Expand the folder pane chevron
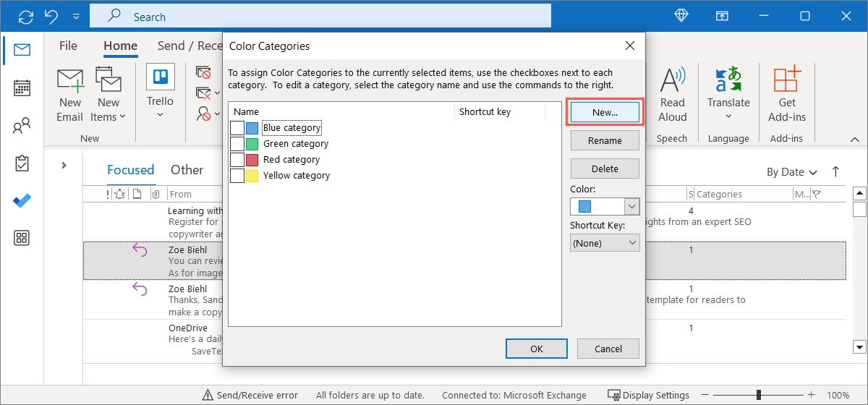Image resolution: width=868 pixels, height=405 pixels. 64,165
